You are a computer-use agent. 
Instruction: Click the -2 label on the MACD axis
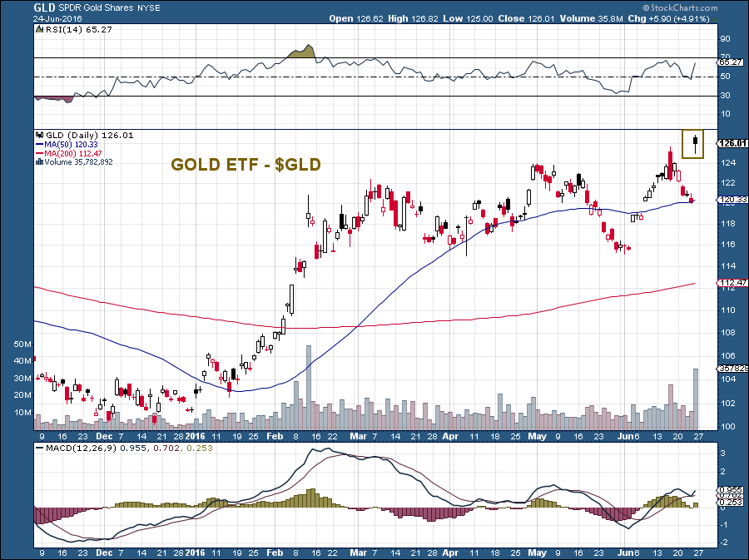point(724,543)
